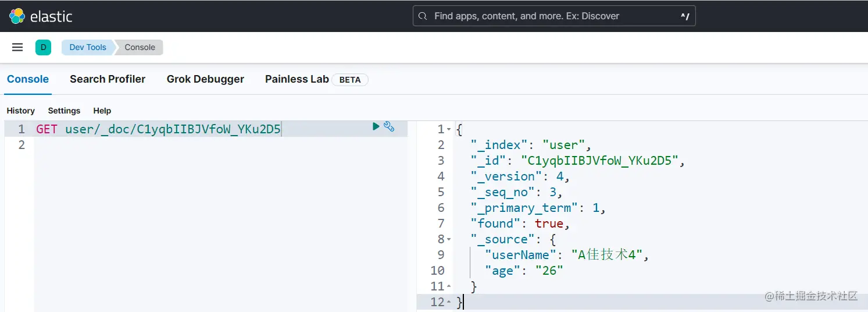Open the Grok Debugger tab

tap(205, 79)
